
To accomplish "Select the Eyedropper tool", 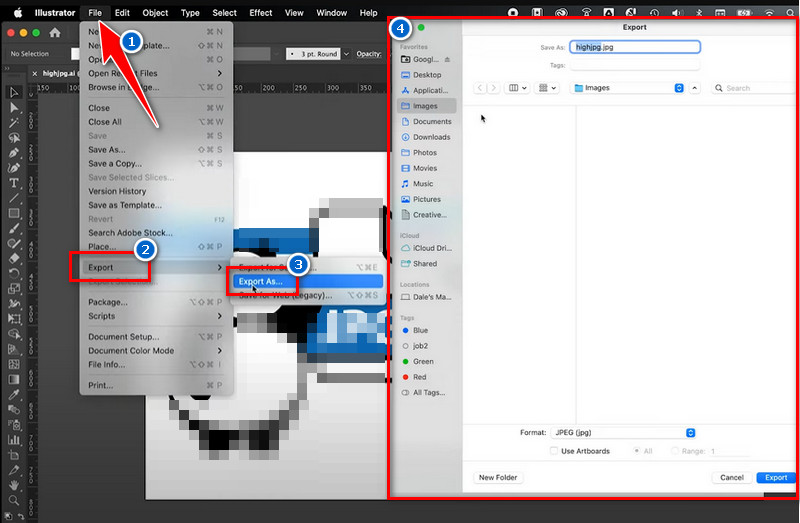I will 14,394.
